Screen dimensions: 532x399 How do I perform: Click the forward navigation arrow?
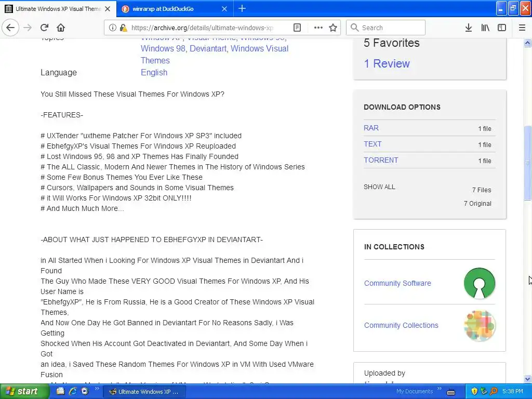point(28,28)
